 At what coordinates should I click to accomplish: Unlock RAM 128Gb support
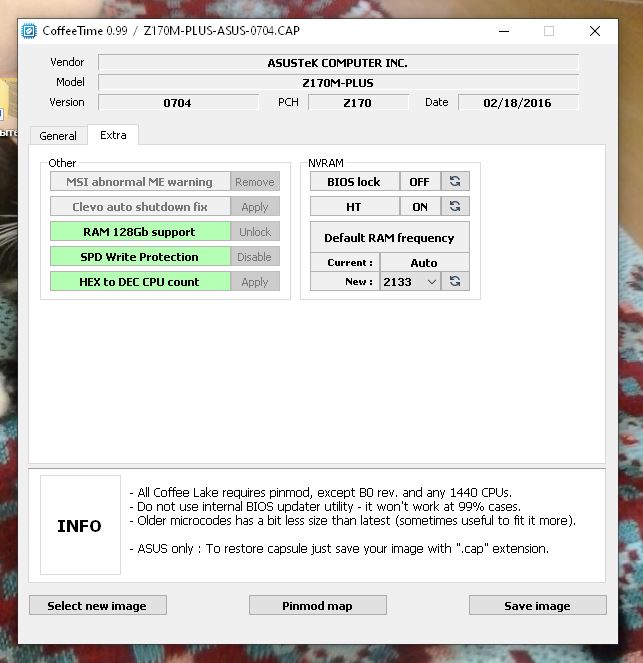coord(255,232)
